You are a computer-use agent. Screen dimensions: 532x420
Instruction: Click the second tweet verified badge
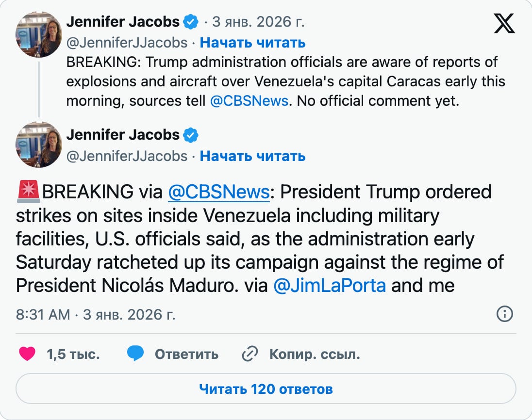click(x=191, y=135)
